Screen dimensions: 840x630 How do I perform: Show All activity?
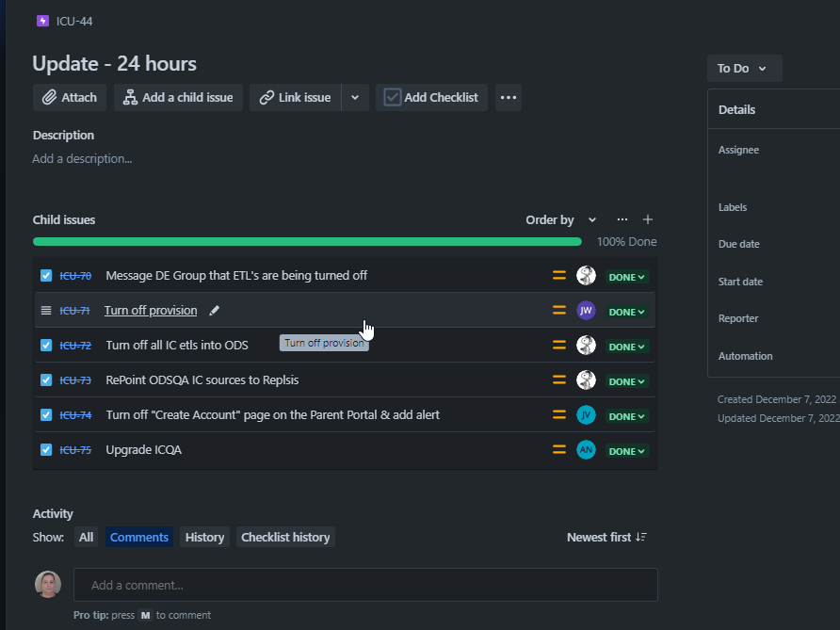(86, 537)
